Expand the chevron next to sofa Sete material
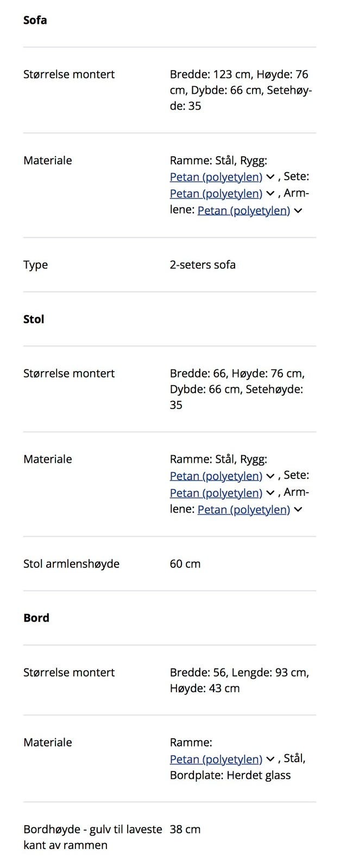The image size is (340, 868). click(x=270, y=194)
